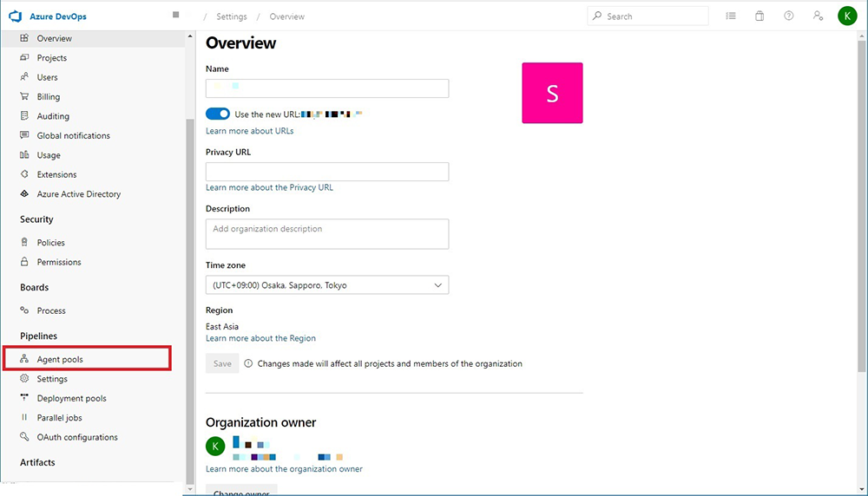
Task: Click the Usage chart icon
Action: click(x=24, y=155)
